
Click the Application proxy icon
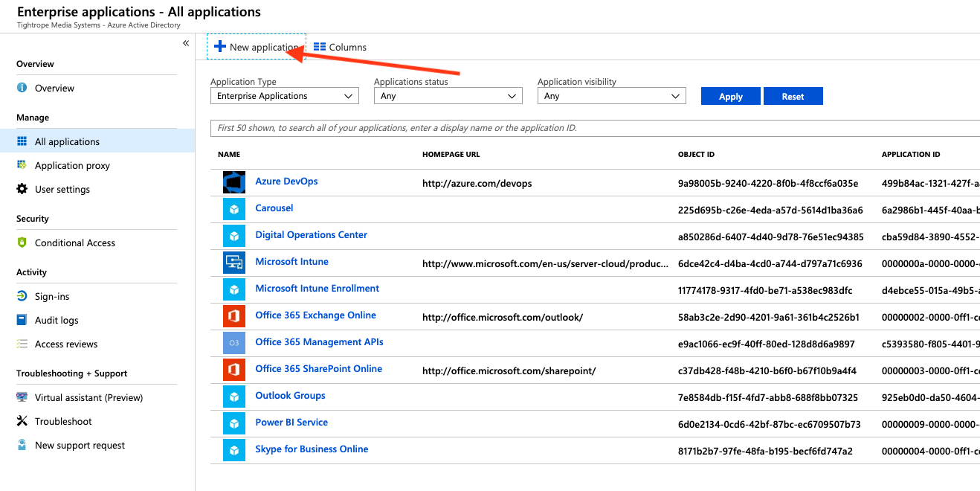tap(22, 165)
